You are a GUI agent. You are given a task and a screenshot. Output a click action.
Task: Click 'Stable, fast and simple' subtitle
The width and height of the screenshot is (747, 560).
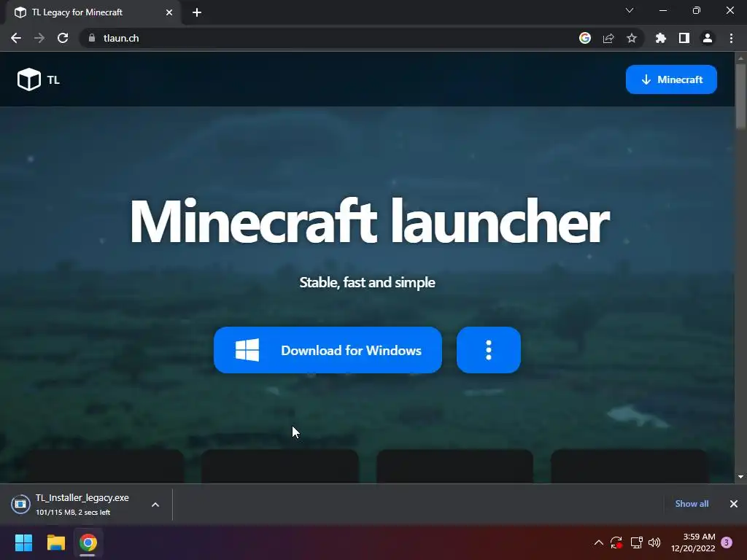coord(368,282)
